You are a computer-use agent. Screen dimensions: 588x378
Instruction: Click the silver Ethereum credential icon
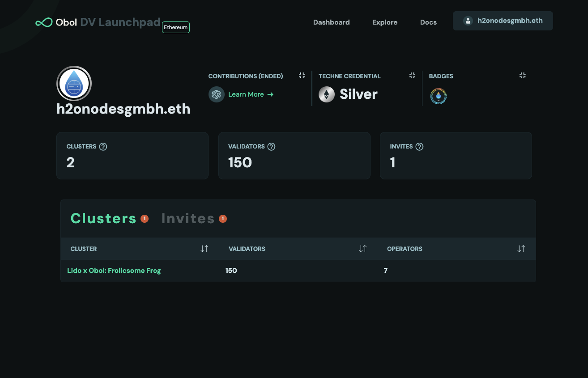[x=327, y=94]
